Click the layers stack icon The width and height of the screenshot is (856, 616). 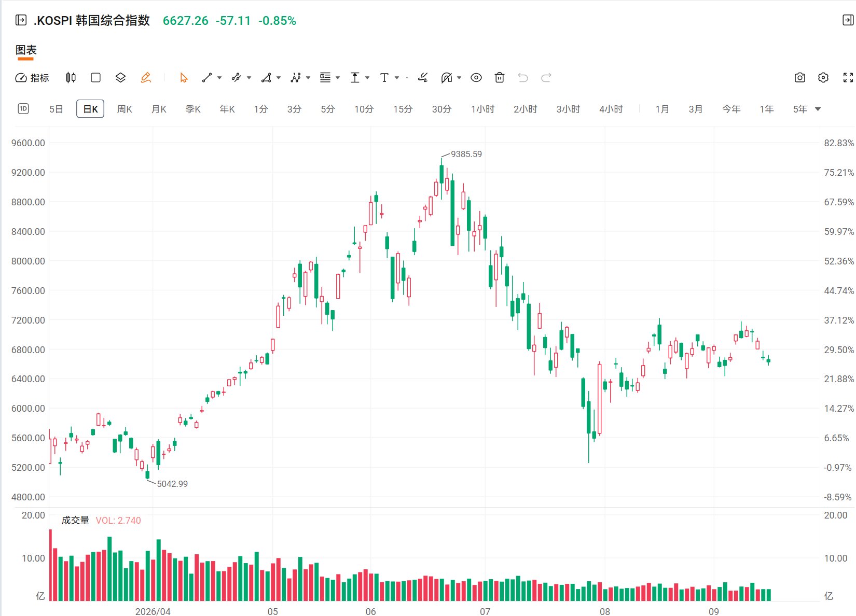tap(120, 78)
